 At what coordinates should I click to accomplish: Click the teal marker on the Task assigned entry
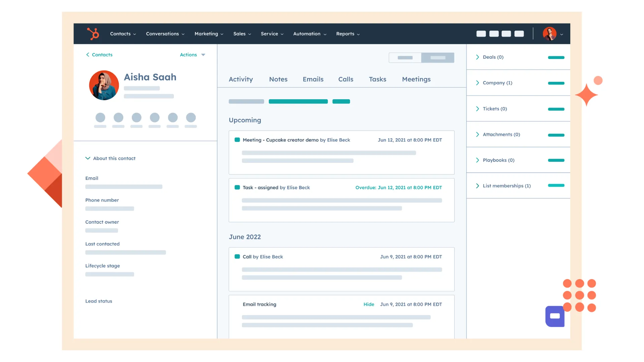point(237,187)
